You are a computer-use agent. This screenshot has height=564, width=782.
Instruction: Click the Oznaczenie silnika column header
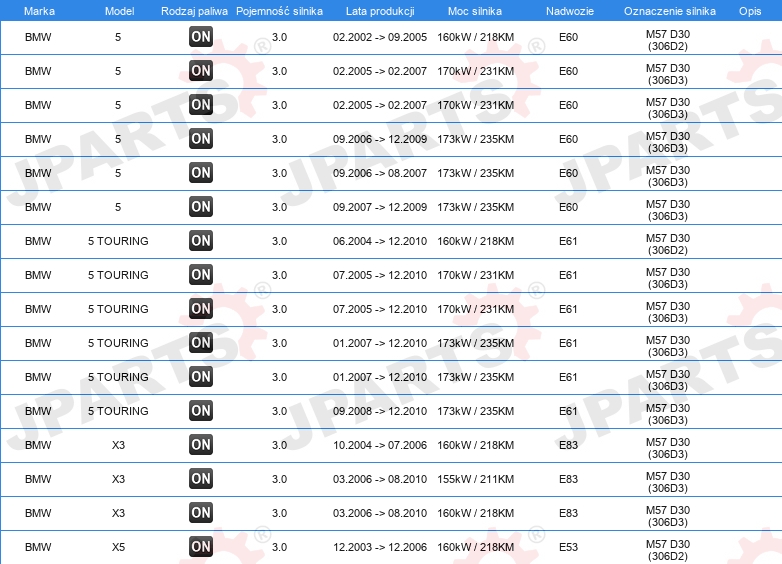coord(670,11)
